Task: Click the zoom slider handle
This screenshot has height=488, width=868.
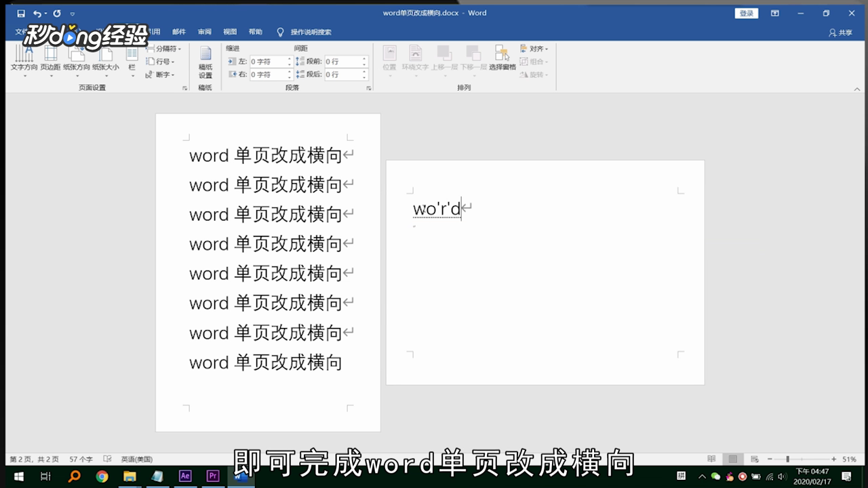Action: click(x=787, y=459)
